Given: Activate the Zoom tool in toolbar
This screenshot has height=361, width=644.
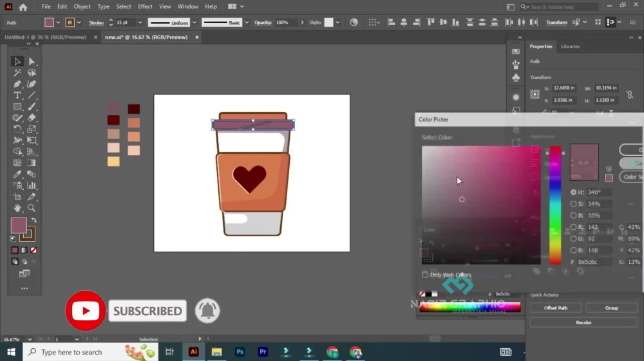Looking at the screenshot, I should (32, 208).
